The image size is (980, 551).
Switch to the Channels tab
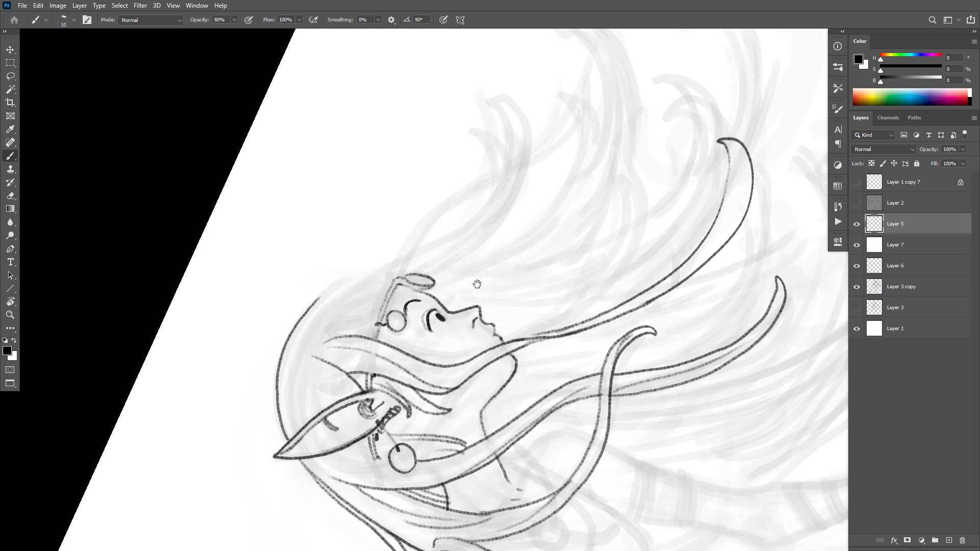[x=888, y=118]
